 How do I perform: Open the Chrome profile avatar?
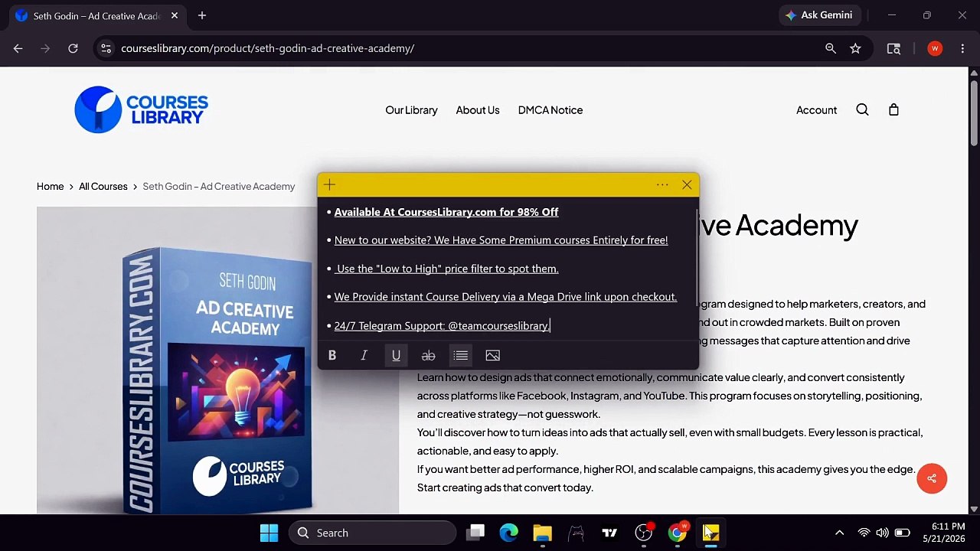(x=935, y=48)
